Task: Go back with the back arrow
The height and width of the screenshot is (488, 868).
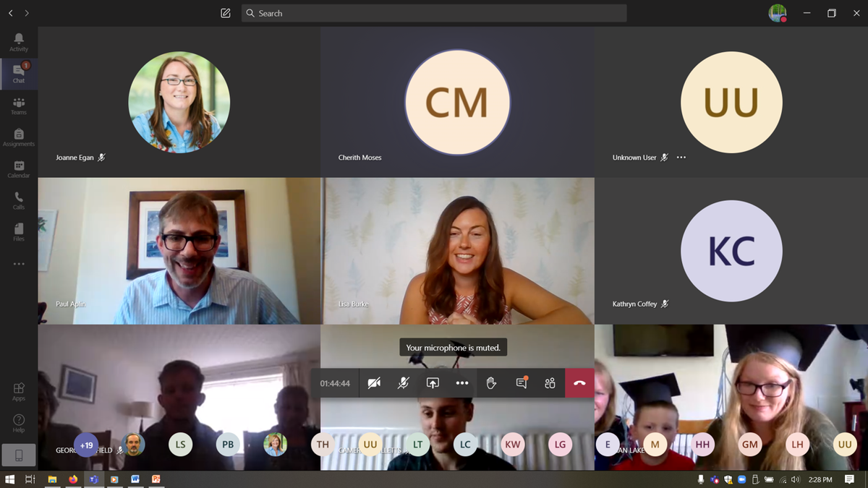Action: click(11, 13)
